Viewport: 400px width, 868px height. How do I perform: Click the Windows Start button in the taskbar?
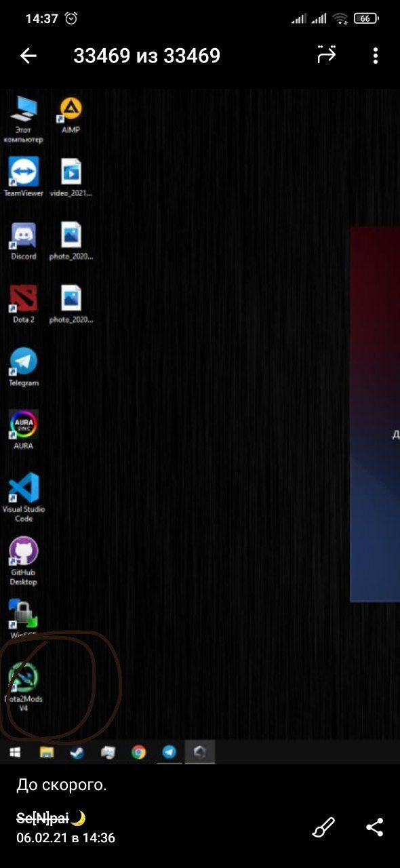pyautogui.click(x=14, y=752)
